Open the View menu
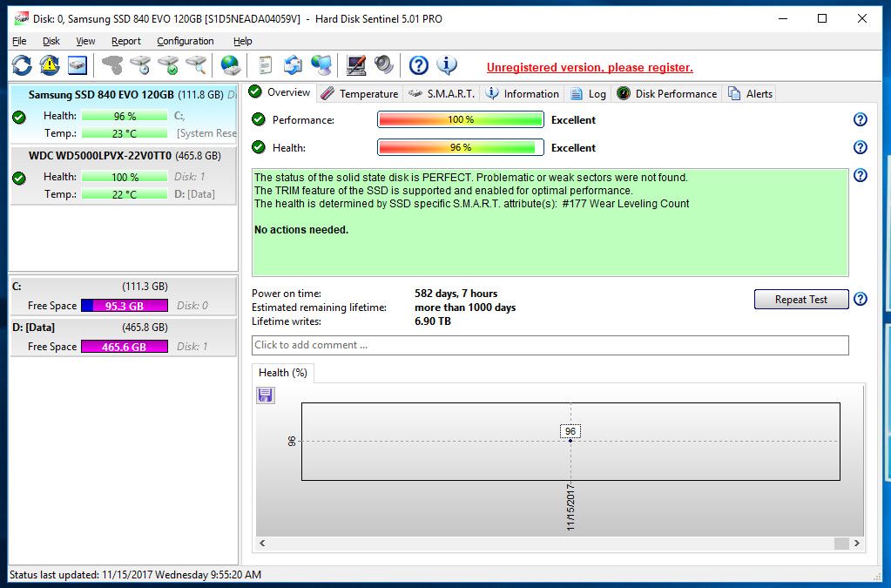The width and height of the screenshot is (891, 588). 86,41
